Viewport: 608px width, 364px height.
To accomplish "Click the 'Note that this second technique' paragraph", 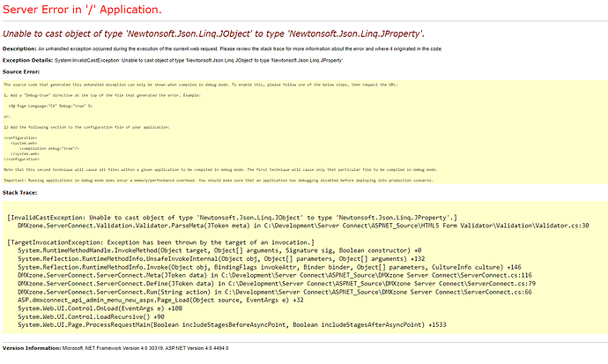I will point(220,170).
